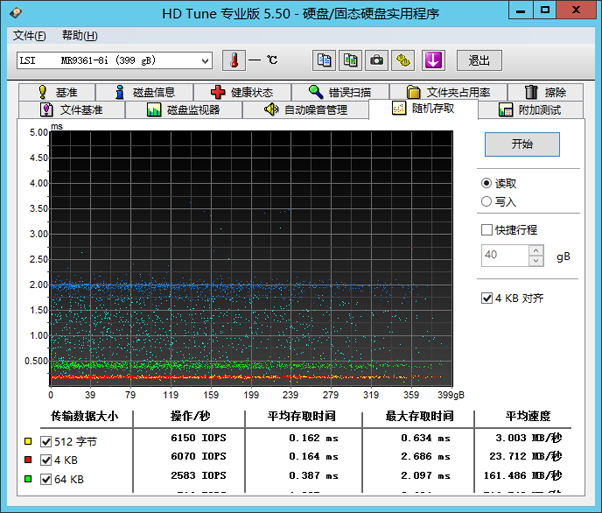602x513 pixels.
Task: Click the 2.686 ms maximum access time
Action: click(x=425, y=457)
